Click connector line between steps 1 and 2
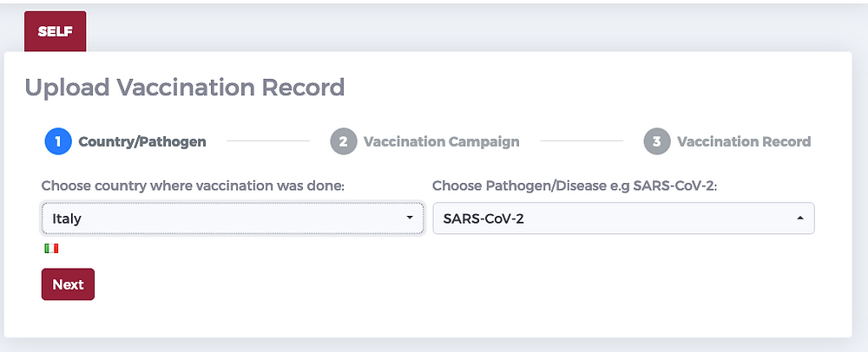Viewport: 868px width, 352px height. 268,141
